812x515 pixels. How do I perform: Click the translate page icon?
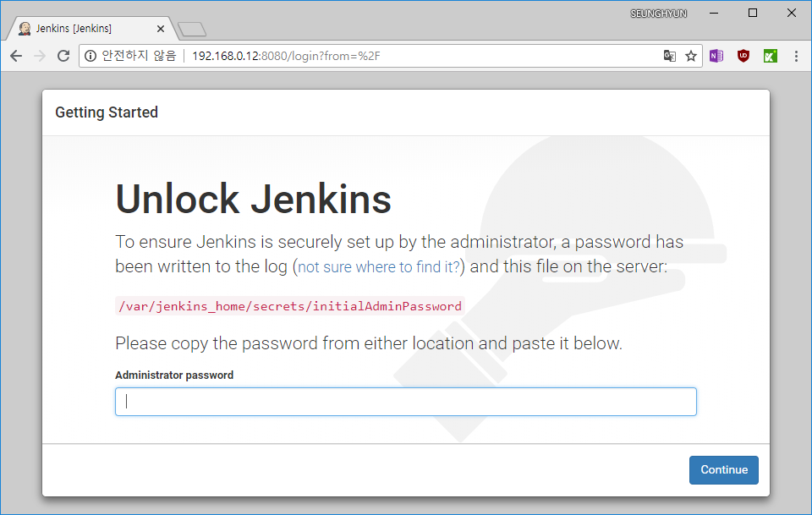670,56
